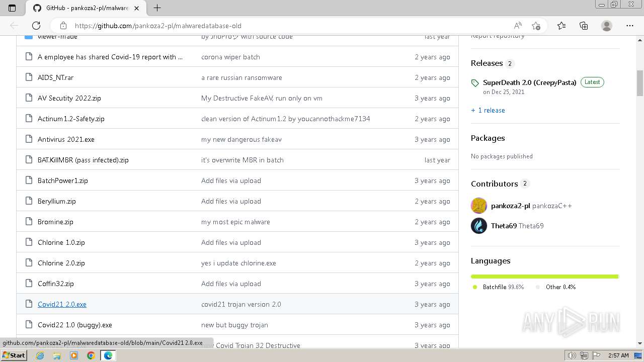The height and width of the screenshot is (362, 644).
Task: Click the page vertical scrollbar thumb
Action: click(x=640, y=83)
